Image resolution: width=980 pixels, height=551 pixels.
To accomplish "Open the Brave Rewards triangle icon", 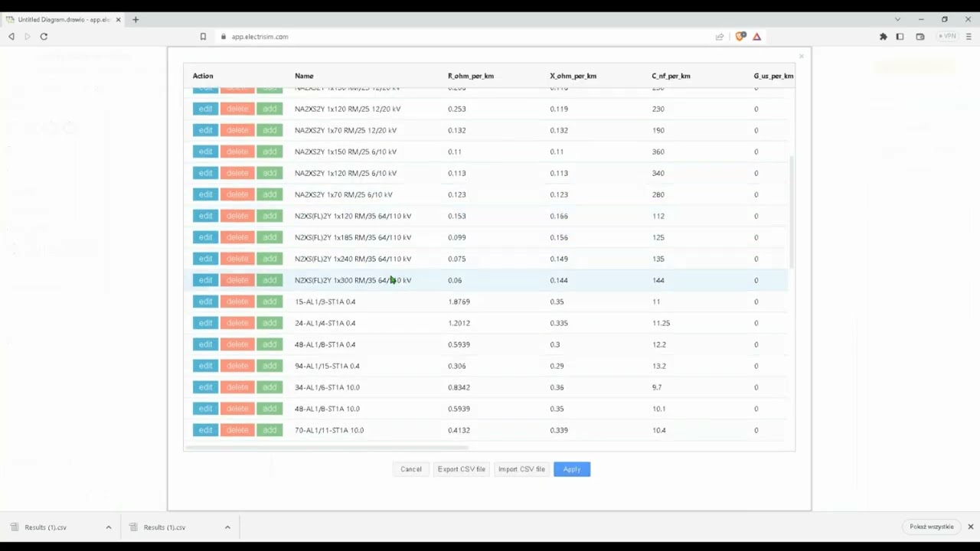I will click(x=756, y=36).
